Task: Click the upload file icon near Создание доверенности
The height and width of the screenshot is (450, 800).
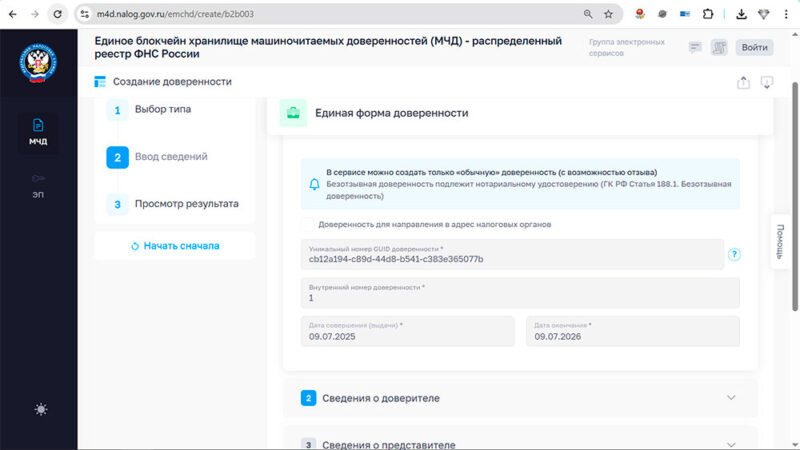Action: pos(743,82)
